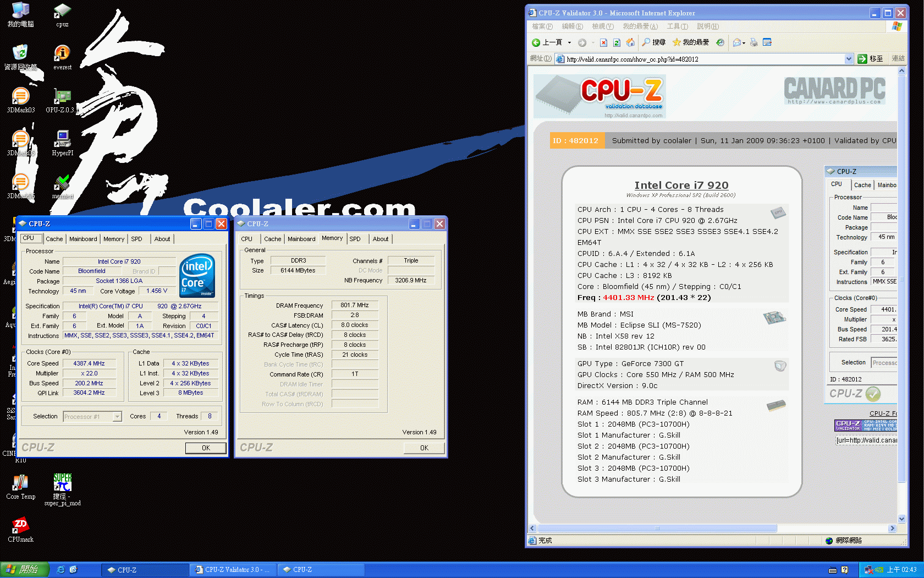
Task: Expand the address bar URL dropdown
Action: coord(849,59)
